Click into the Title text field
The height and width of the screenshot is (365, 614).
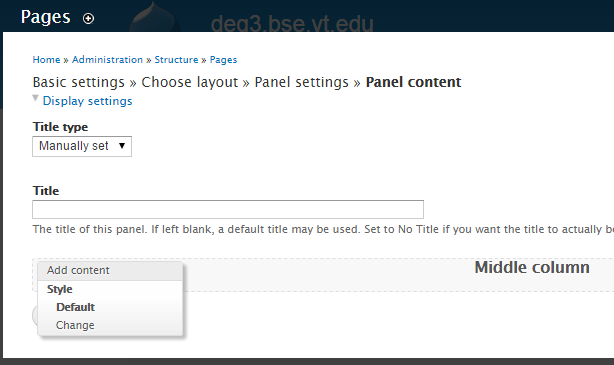[x=228, y=210]
